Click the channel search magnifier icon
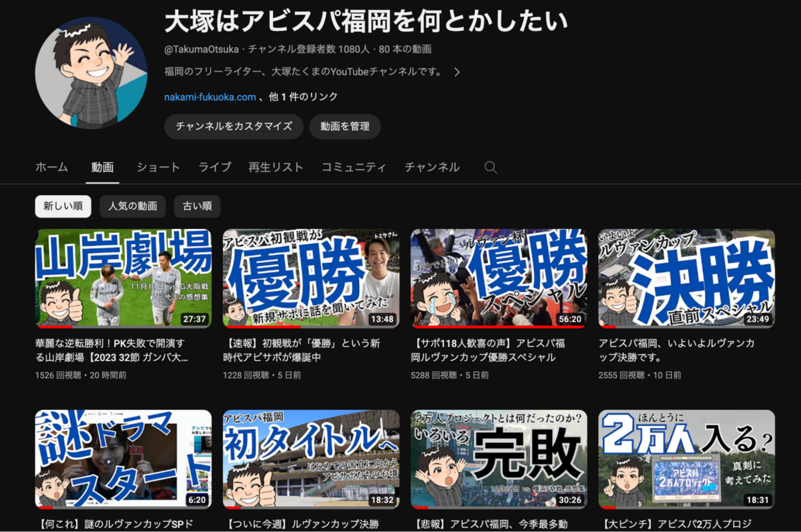 click(491, 168)
